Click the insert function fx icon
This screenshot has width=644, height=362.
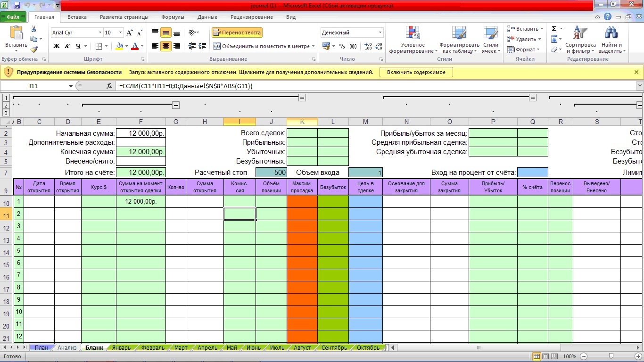(109, 86)
